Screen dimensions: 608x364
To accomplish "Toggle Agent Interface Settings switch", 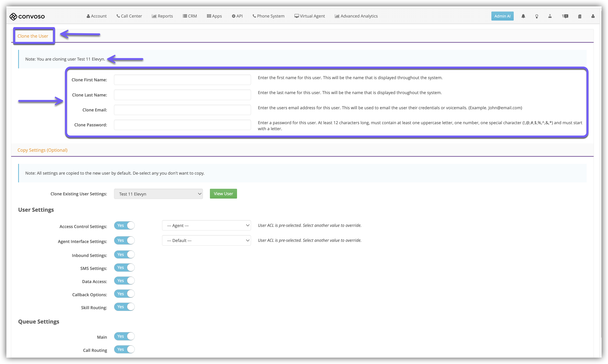I will [x=124, y=240].
